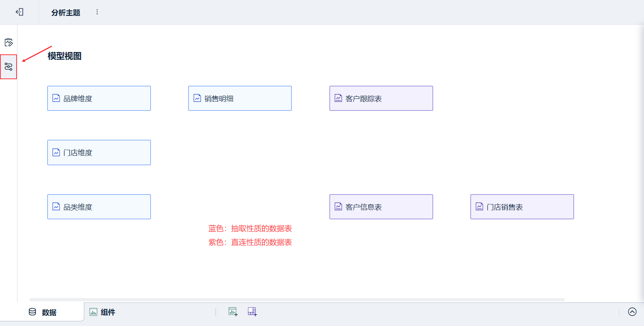Select the 门店维度 table card
The image size is (644, 326).
click(x=99, y=153)
